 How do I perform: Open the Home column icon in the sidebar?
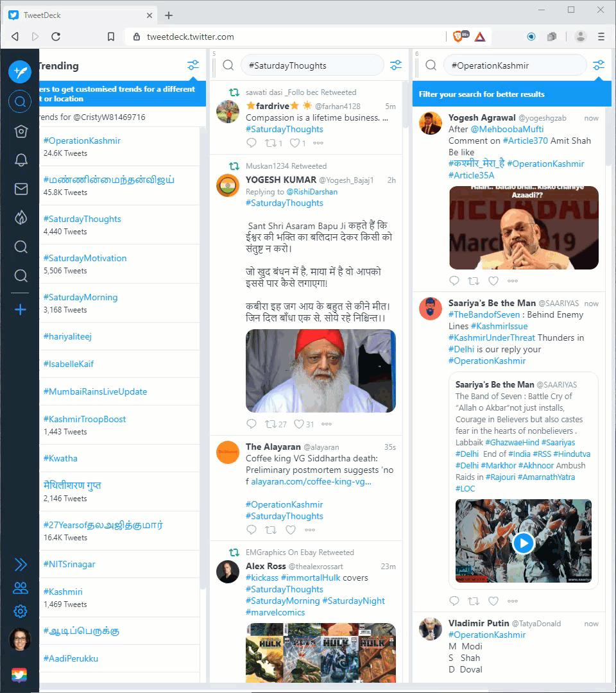[21, 132]
